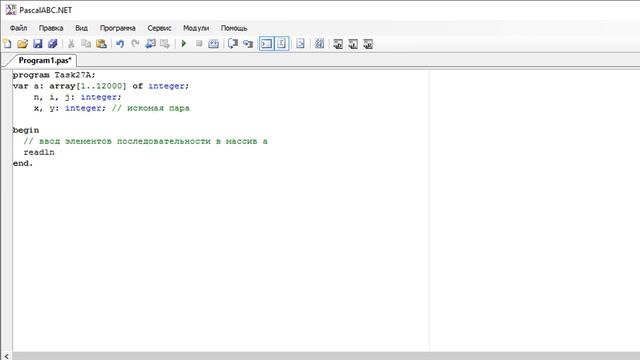Click the left arrow of the horizontal scrollbar

pos(6,356)
